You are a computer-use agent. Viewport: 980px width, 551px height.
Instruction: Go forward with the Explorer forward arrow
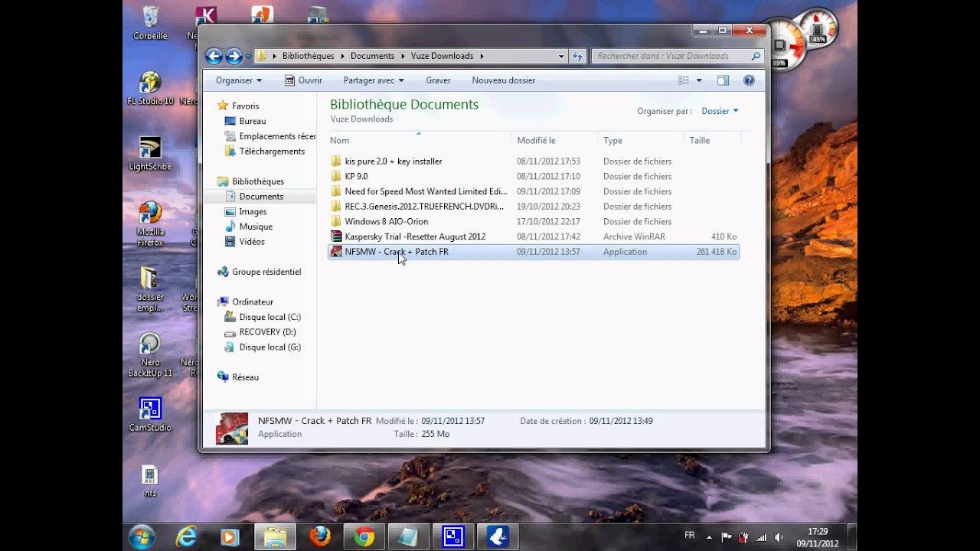pyautogui.click(x=234, y=56)
